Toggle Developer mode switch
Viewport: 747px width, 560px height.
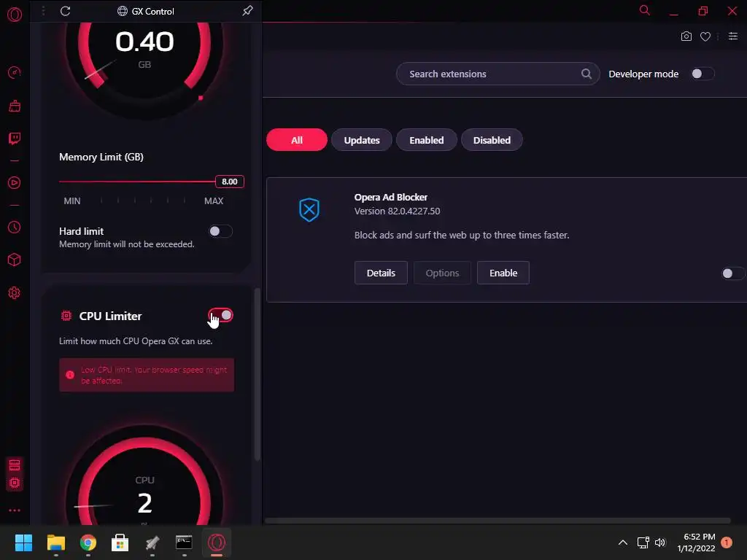click(x=703, y=74)
